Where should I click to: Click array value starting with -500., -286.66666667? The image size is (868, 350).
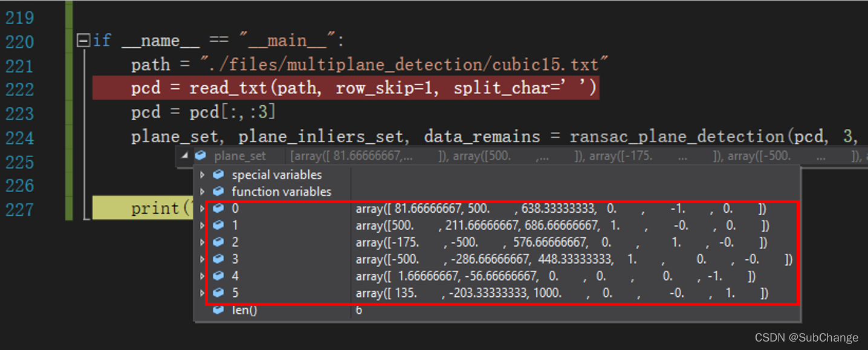574,259
